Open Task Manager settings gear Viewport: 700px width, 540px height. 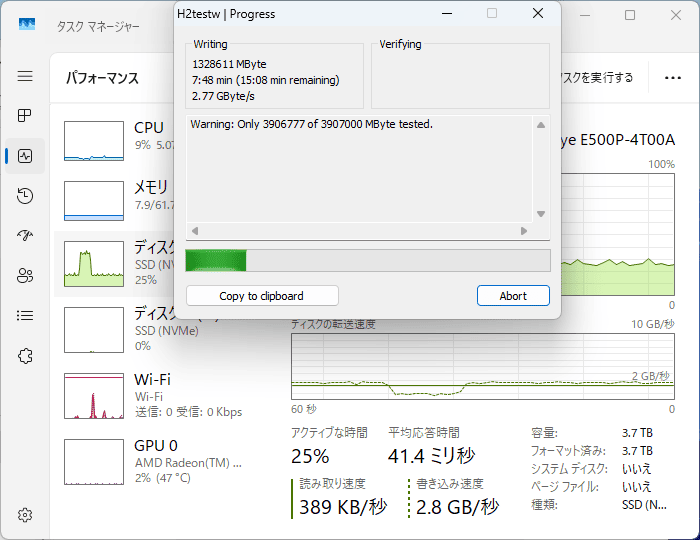[25, 515]
